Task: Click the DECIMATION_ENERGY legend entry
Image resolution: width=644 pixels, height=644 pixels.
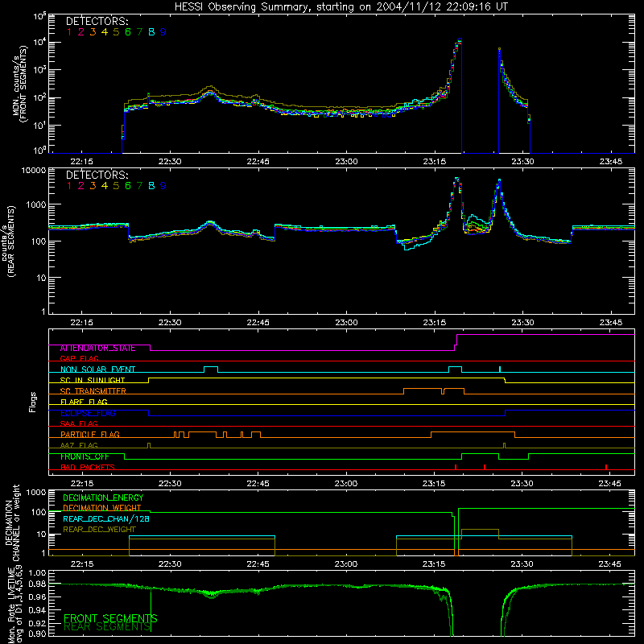Action: 103,497
